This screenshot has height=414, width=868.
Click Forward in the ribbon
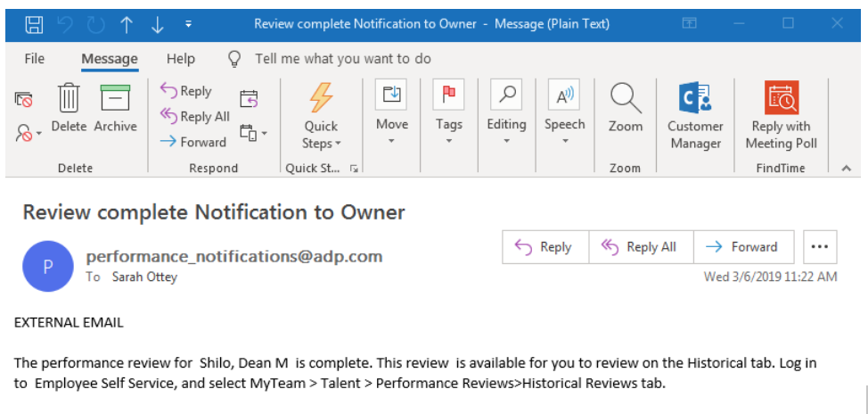click(x=192, y=142)
